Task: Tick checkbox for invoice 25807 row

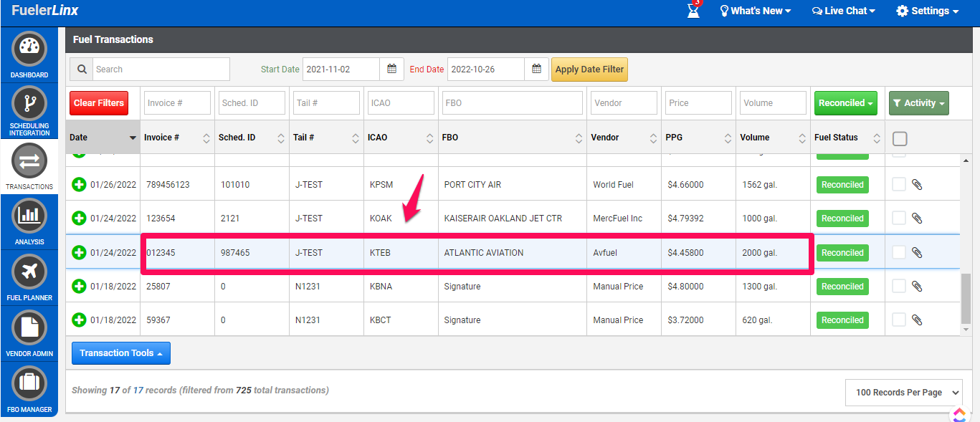Action: [x=899, y=287]
